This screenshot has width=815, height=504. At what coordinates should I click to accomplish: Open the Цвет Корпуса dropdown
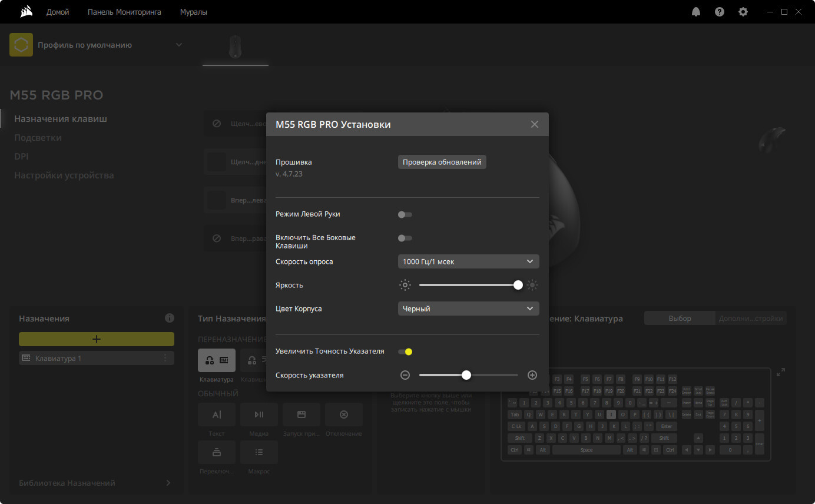click(469, 309)
